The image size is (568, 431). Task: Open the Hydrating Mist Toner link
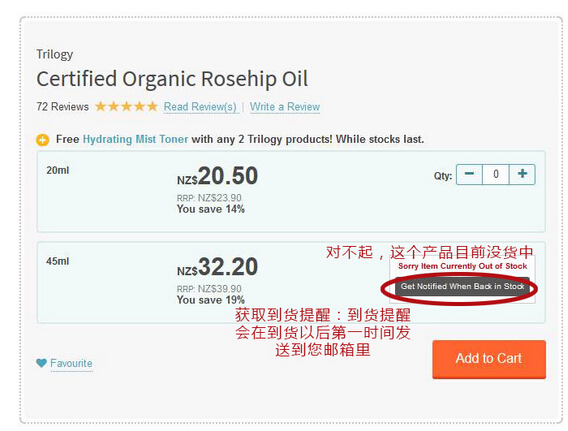coord(135,139)
